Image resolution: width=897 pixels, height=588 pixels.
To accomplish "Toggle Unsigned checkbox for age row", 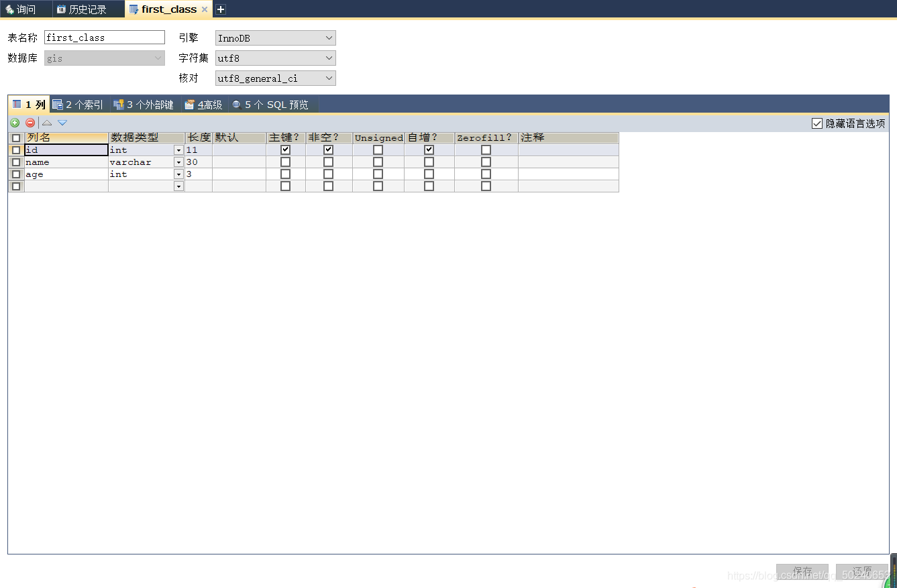I will click(x=378, y=174).
